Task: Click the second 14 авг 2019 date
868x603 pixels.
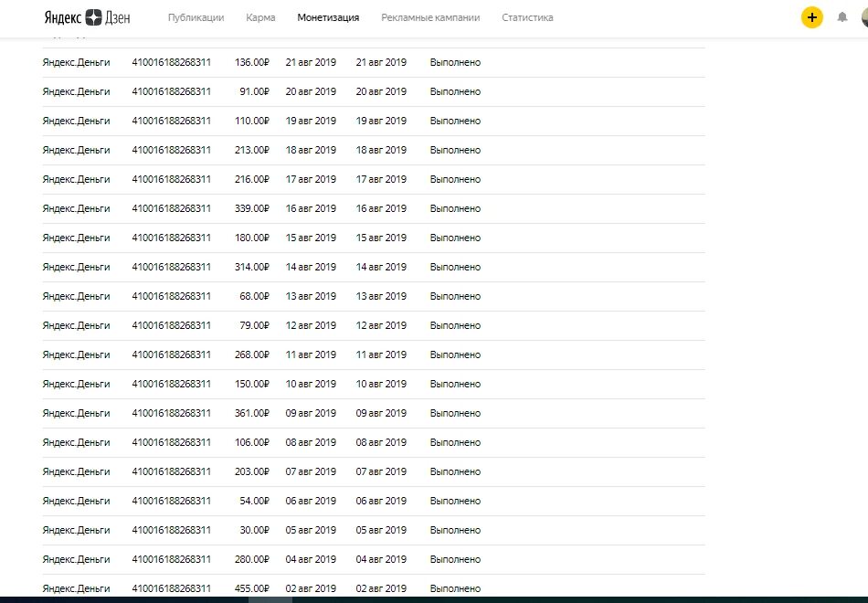Action: point(381,268)
